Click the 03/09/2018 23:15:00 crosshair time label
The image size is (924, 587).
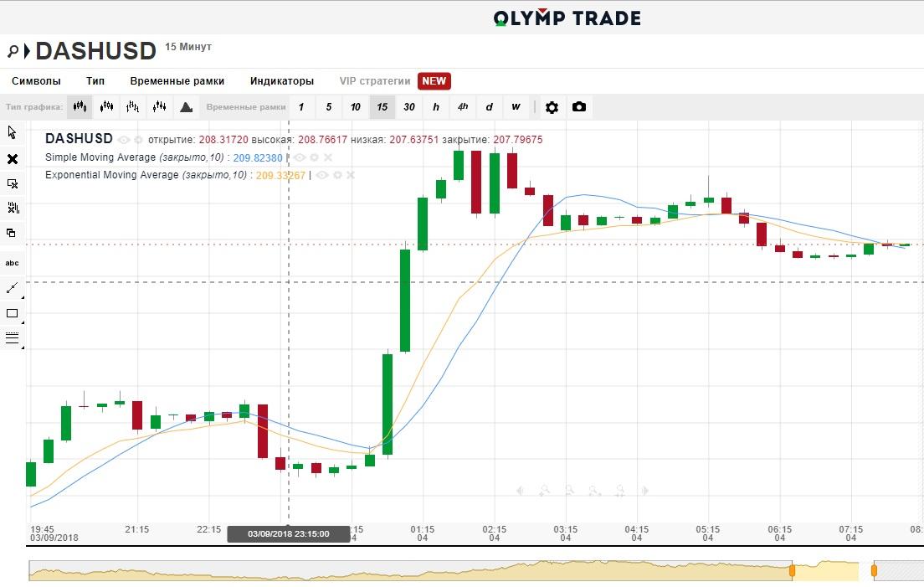point(288,534)
